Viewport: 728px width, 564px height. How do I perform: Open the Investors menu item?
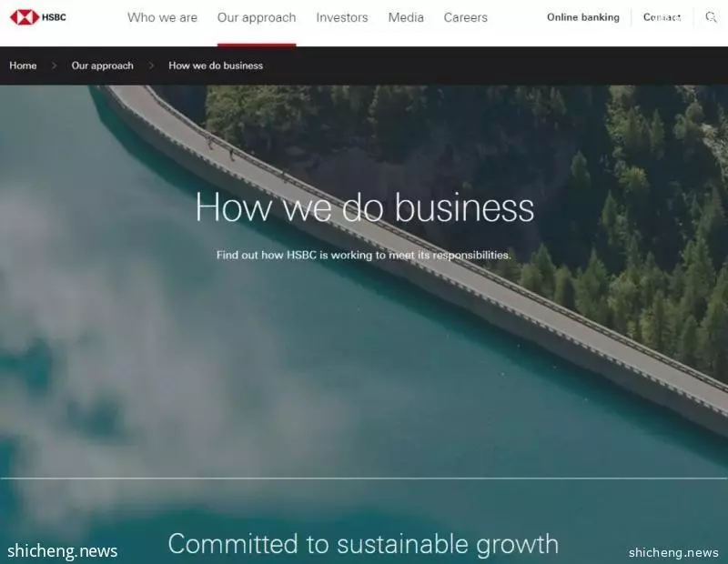[x=342, y=17]
